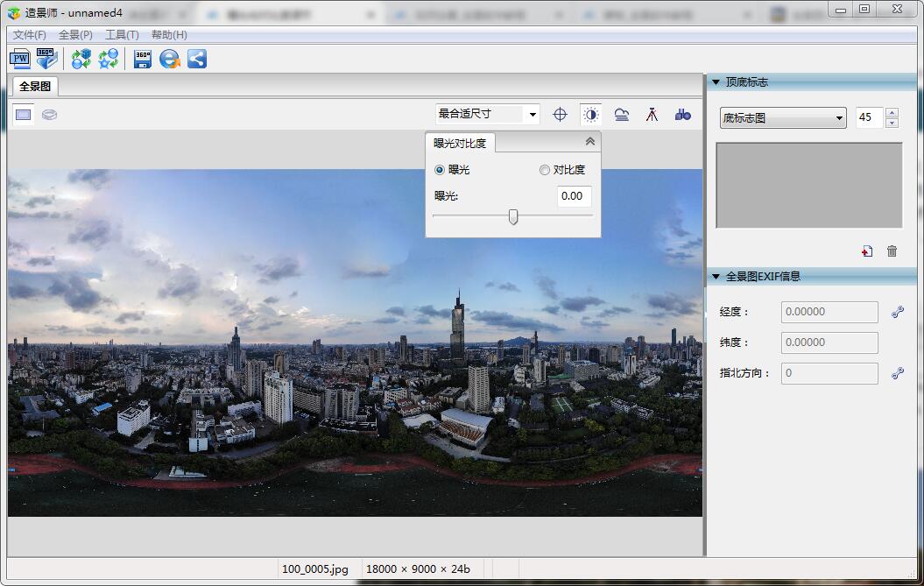Click the 纬度 latitude input field
Viewport: 924px width, 586px height.
pyautogui.click(x=829, y=342)
